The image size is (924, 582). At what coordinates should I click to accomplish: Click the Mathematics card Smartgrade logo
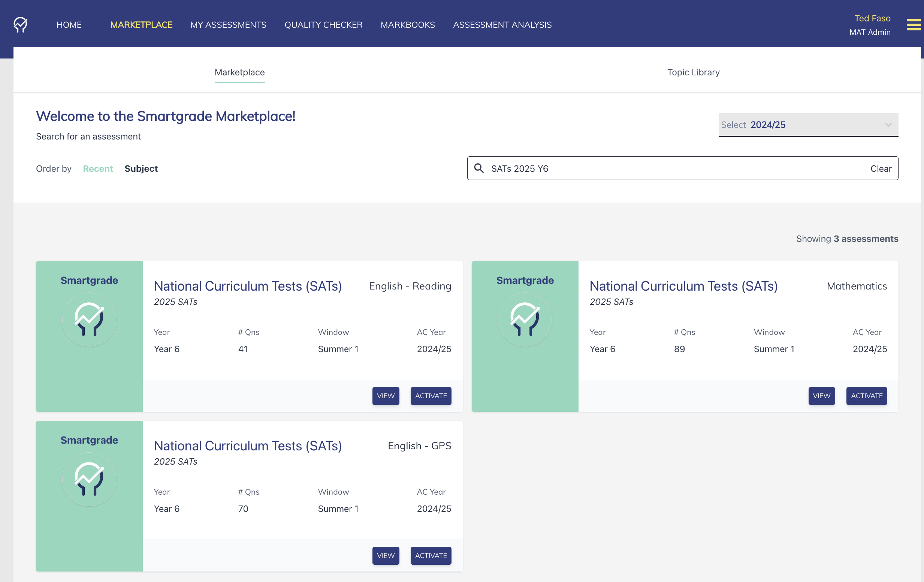[525, 319]
